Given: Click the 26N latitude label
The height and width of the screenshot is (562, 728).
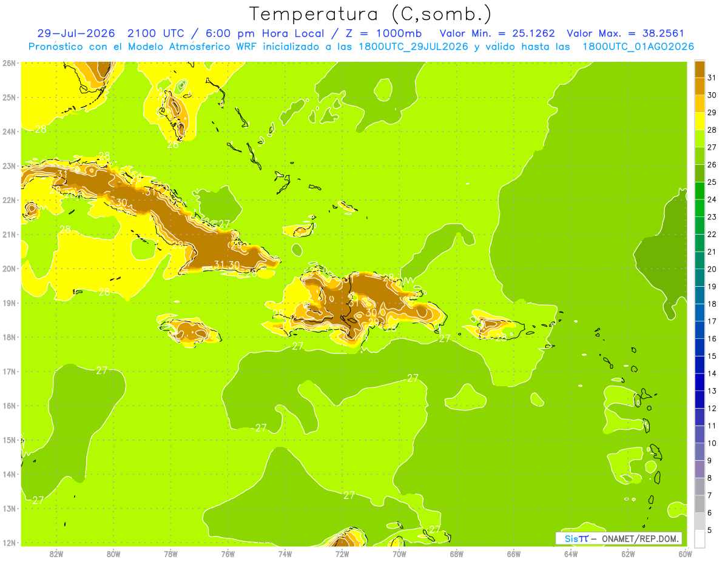Looking at the screenshot, I should [8, 63].
